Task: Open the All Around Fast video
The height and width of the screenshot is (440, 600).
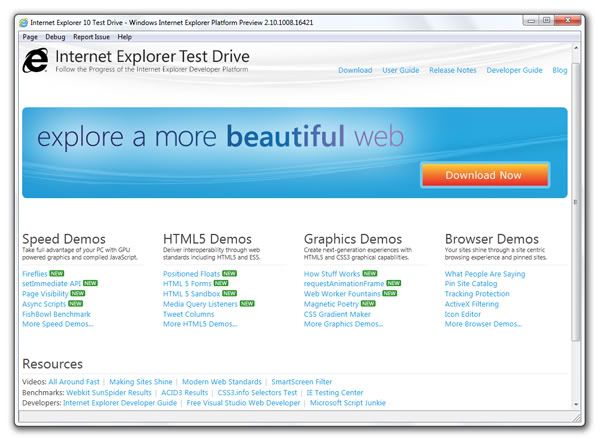Action: (x=74, y=382)
